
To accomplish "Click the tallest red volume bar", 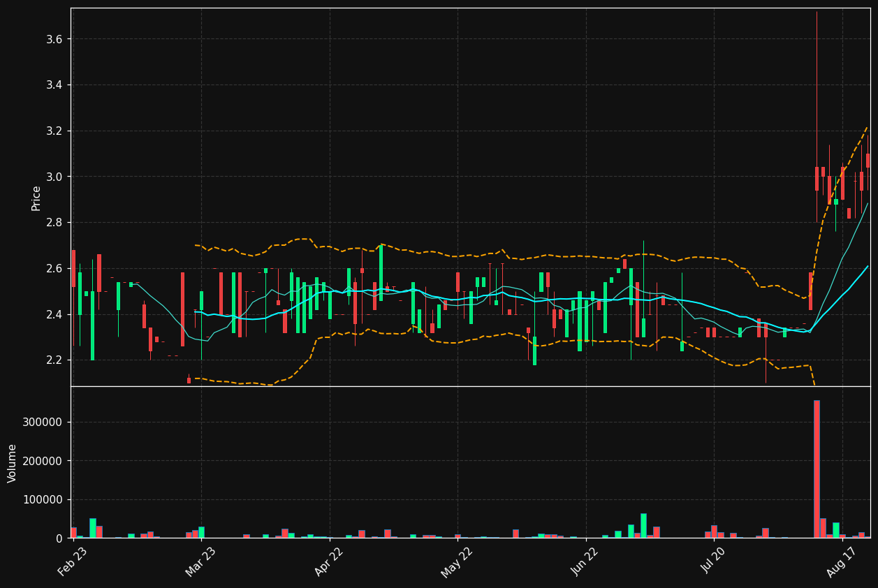I will pyautogui.click(x=817, y=469).
